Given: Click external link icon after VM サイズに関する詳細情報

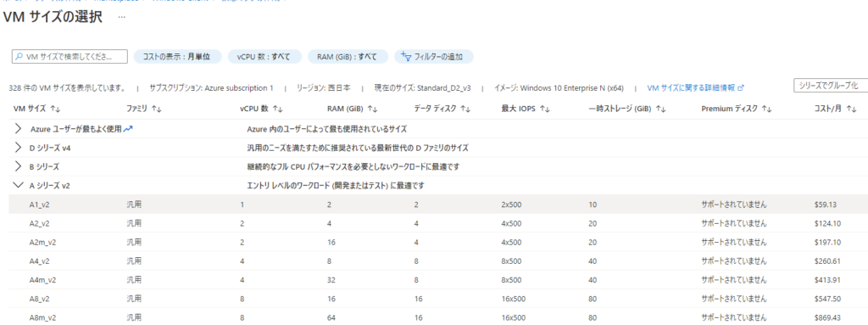Looking at the screenshot, I should pos(741,87).
